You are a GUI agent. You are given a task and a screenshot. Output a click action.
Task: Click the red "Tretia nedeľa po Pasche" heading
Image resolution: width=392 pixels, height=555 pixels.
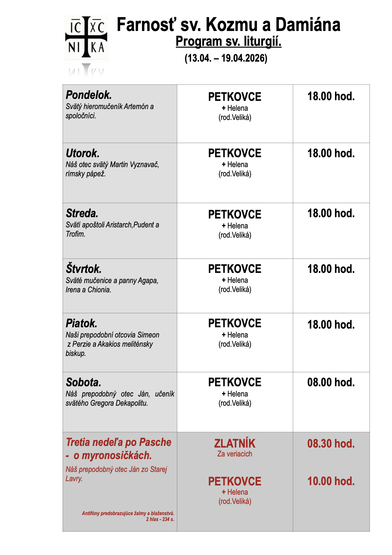[x=119, y=442]
